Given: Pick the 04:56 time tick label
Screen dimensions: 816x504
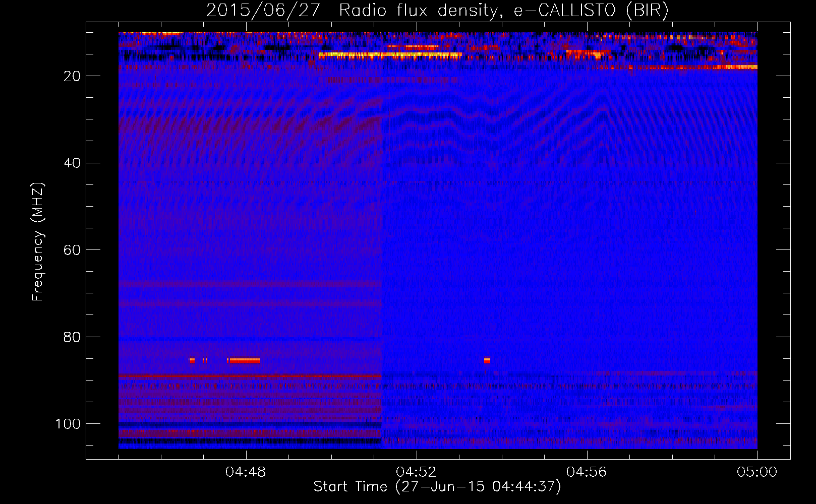Looking at the screenshot, I should tap(587, 472).
